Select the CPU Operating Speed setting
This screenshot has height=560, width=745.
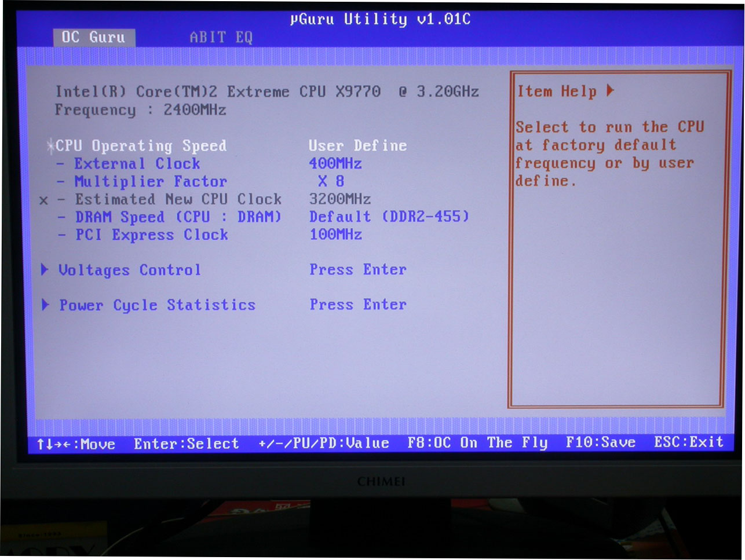[141, 146]
